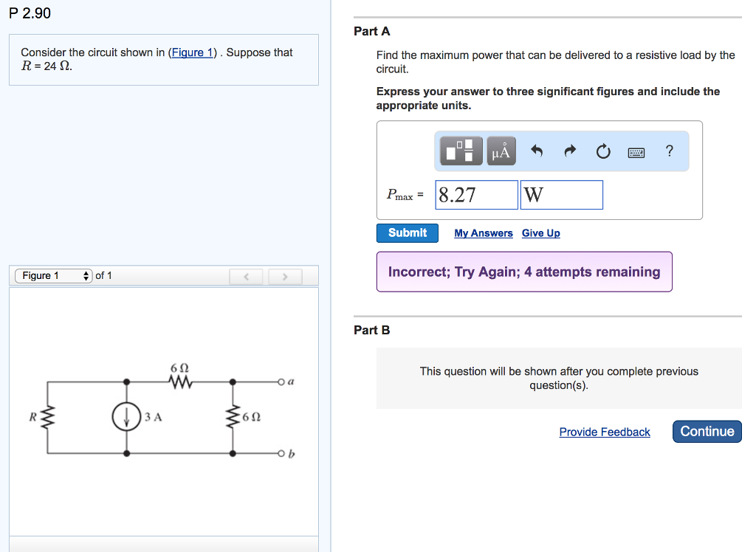Open the My Answers link
Screen dimensions: 756x552
pos(483,233)
